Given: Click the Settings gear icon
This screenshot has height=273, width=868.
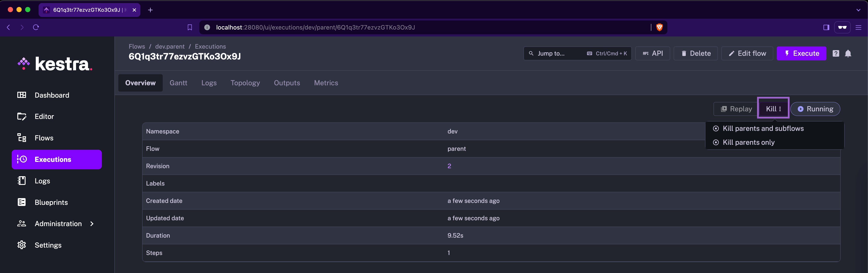Looking at the screenshot, I should coord(22,245).
